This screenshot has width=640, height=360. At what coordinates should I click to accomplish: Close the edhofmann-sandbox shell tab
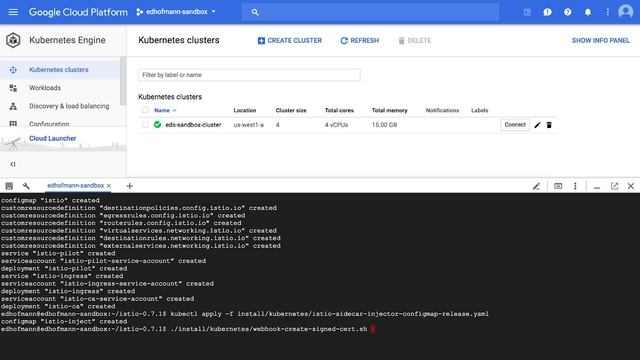[x=109, y=186]
